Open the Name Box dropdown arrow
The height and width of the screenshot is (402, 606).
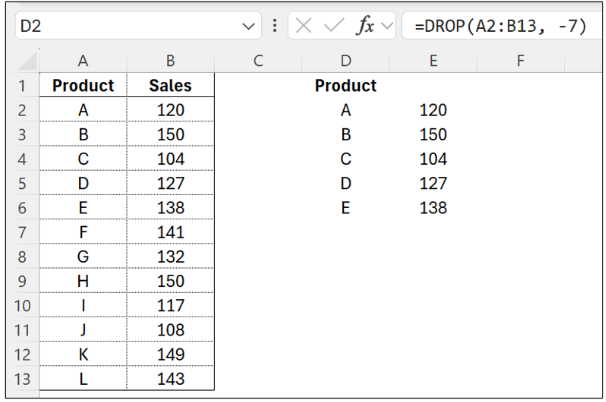(249, 26)
